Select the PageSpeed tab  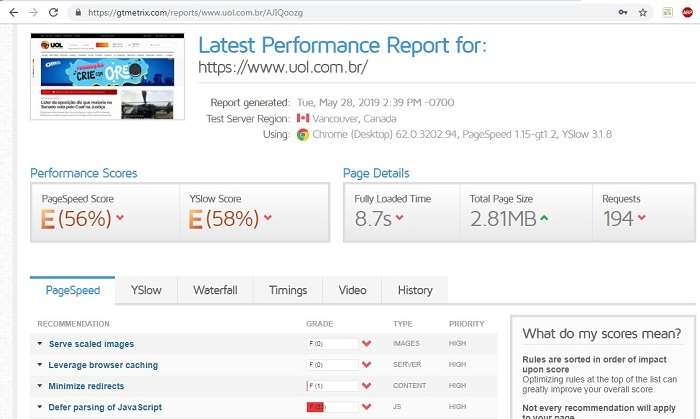[73, 290]
